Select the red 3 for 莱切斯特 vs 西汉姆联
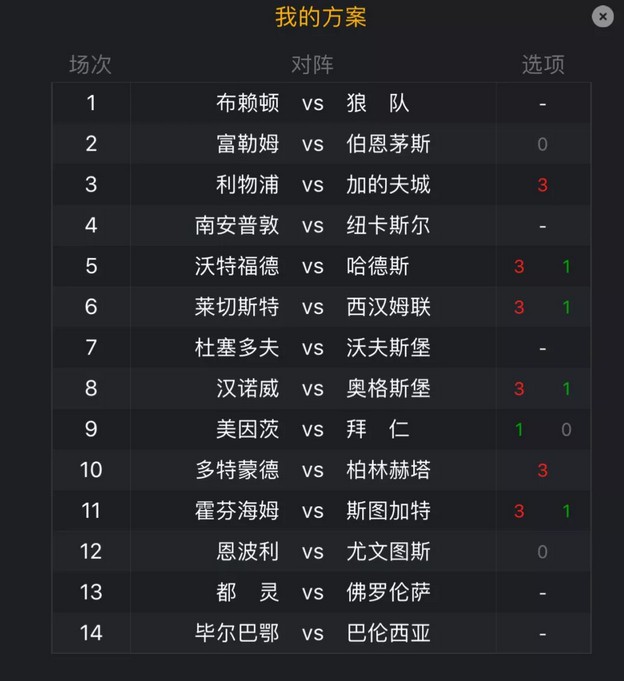 (x=519, y=307)
